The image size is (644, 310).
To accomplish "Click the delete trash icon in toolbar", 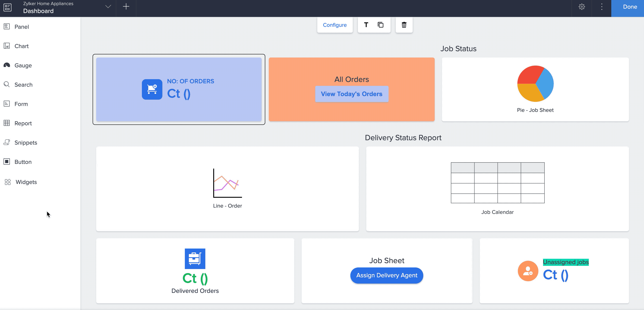I will 404,25.
